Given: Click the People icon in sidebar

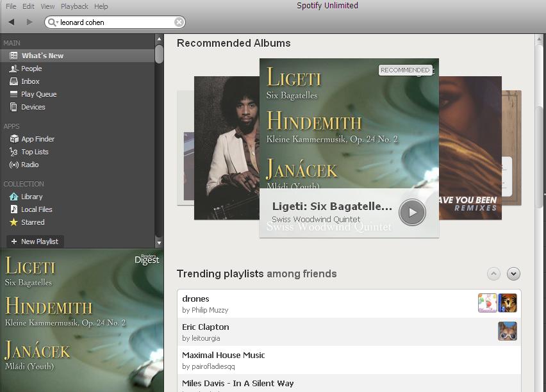Looking at the screenshot, I should coord(13,69).
